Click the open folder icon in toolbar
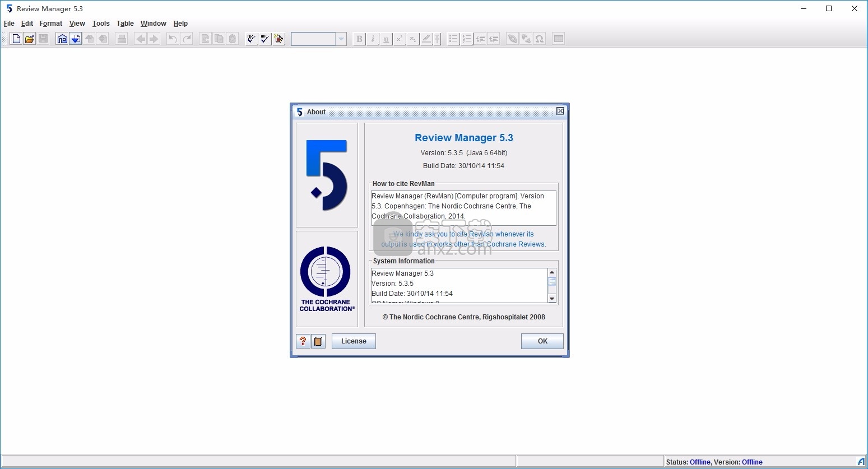The height and width of the screenshot is (469, 868). [x=30, y=39]
